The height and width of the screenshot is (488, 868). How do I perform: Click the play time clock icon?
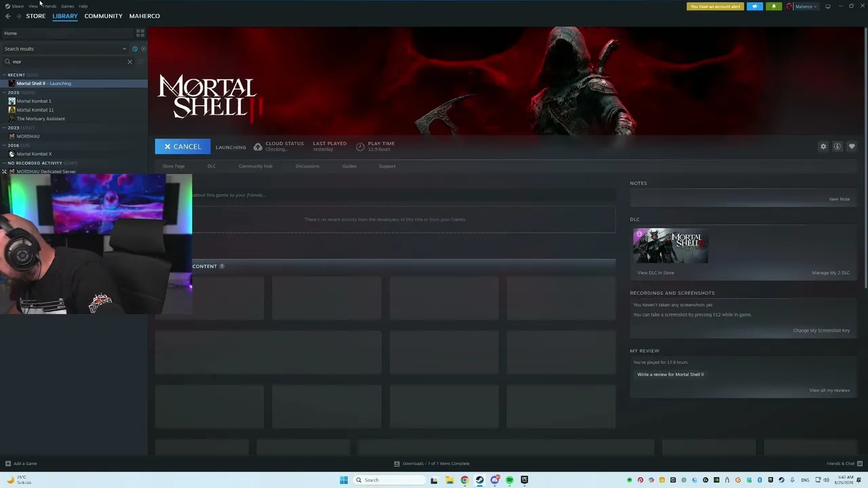click(360, 146)
